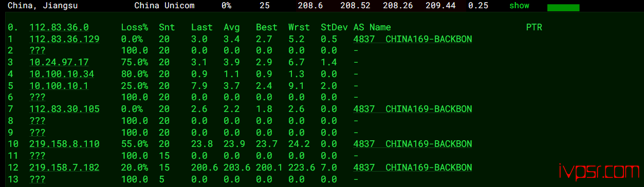The image size is (644, 187).
Task: Select the 23.8 last latency in hop 10
Action: click(x=201, y=144)
